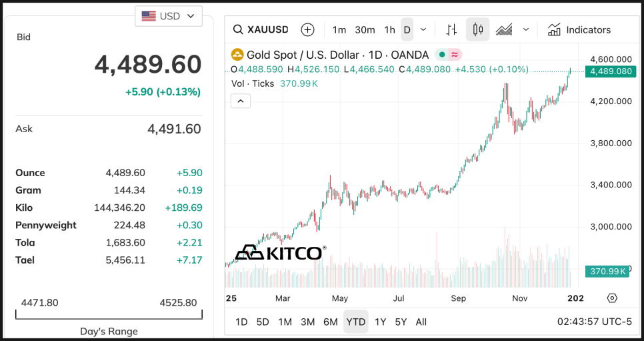Select the bars chart style icon
This screenshot has height=341, width=644.
click(451, 29)
